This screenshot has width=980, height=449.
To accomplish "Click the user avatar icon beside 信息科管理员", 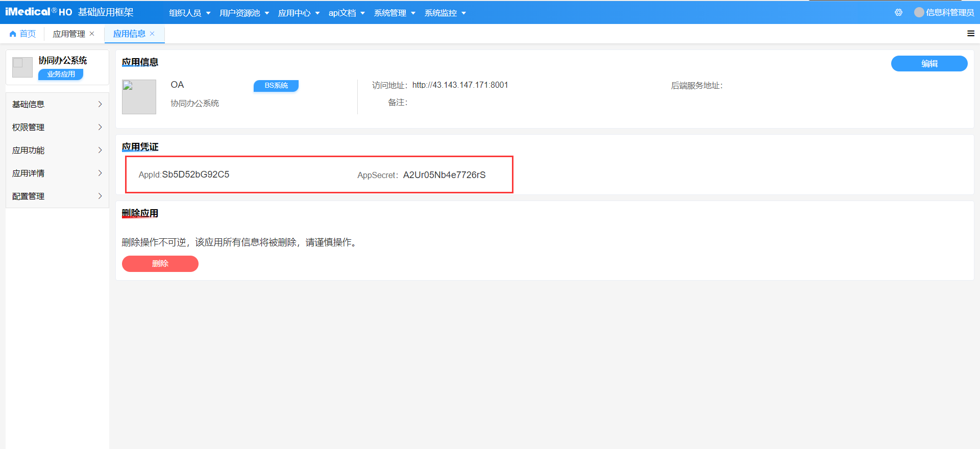I will point(919,12).
